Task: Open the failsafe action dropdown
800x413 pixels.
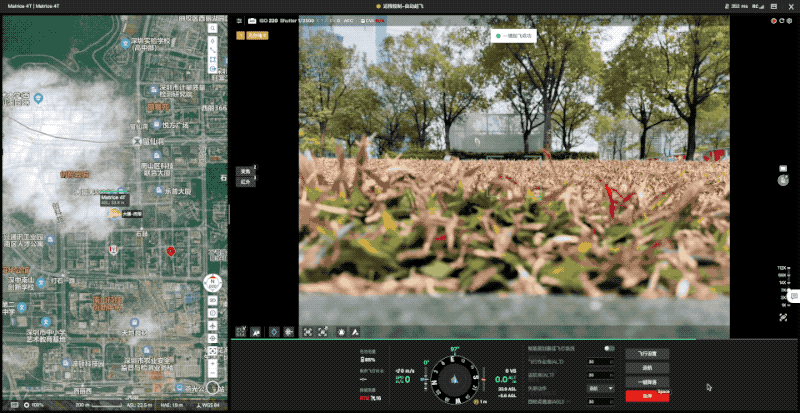Action: pyautogui.click(x=600, y=388)
